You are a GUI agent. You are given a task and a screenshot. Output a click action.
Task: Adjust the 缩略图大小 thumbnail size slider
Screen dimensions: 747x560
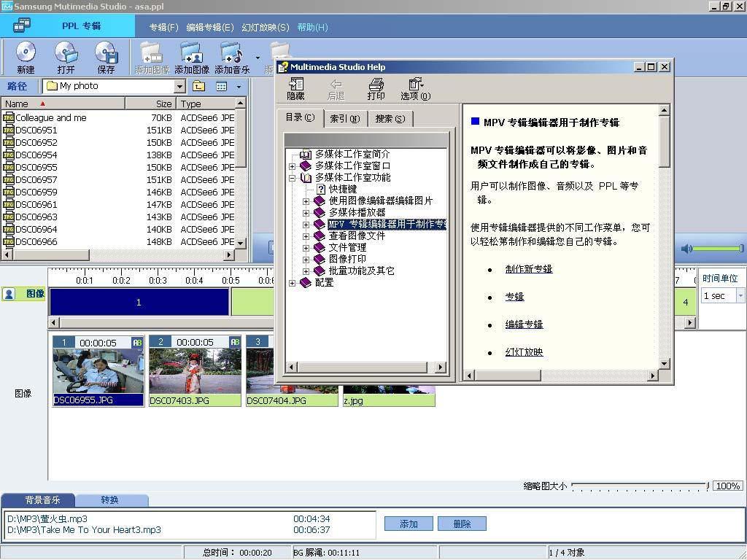pyautogui.click(x=640, y=486)
